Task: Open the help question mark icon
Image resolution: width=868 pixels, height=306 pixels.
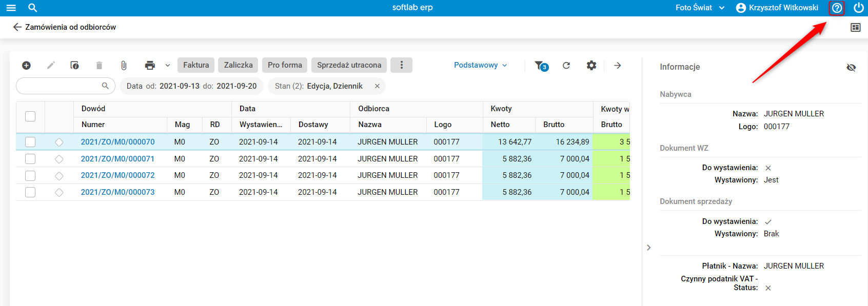Action: click(x=837, y=8)
